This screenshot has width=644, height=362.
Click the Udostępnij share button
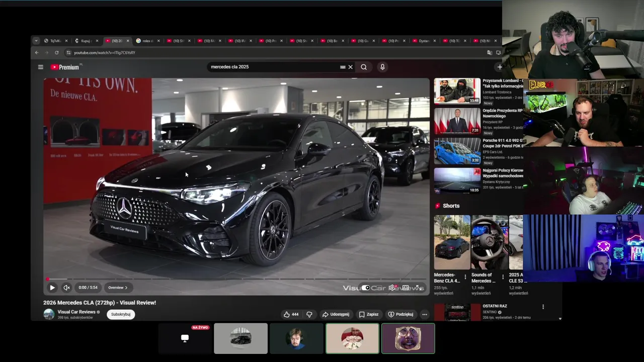tap(336, 314)
